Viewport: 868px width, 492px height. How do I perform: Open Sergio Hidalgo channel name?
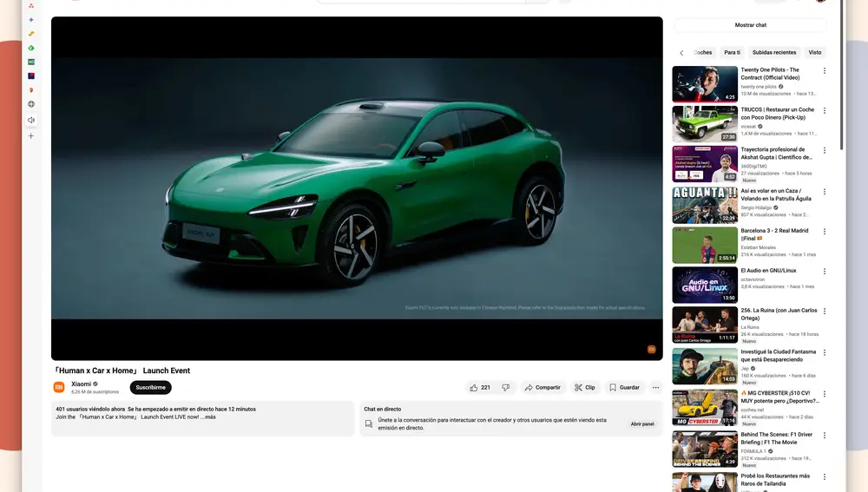tap(756, 207)
